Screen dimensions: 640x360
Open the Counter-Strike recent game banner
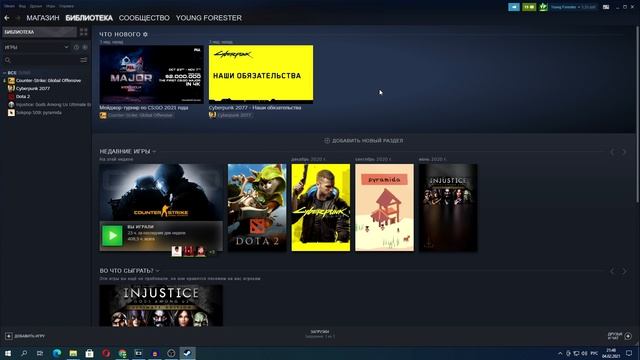[161, 193]
